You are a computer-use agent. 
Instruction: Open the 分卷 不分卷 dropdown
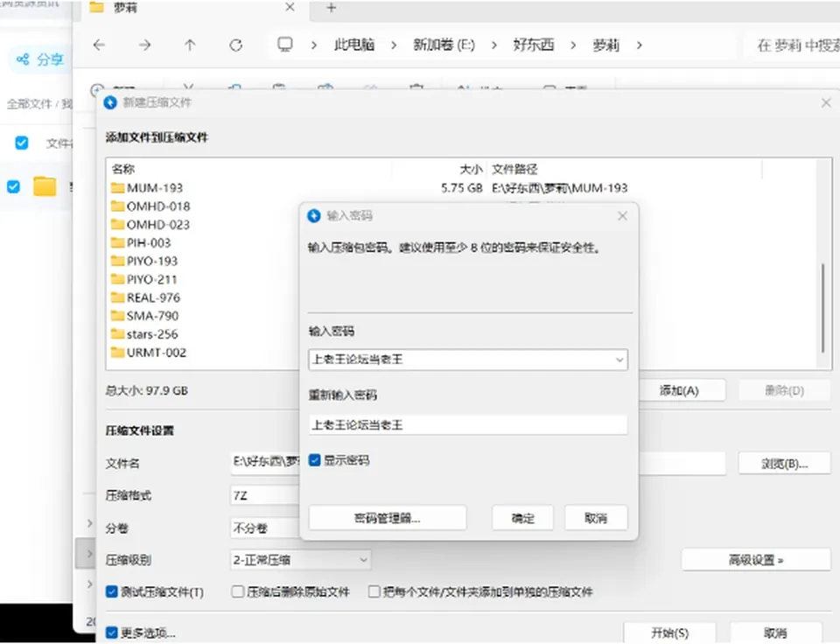pos(265,528)
